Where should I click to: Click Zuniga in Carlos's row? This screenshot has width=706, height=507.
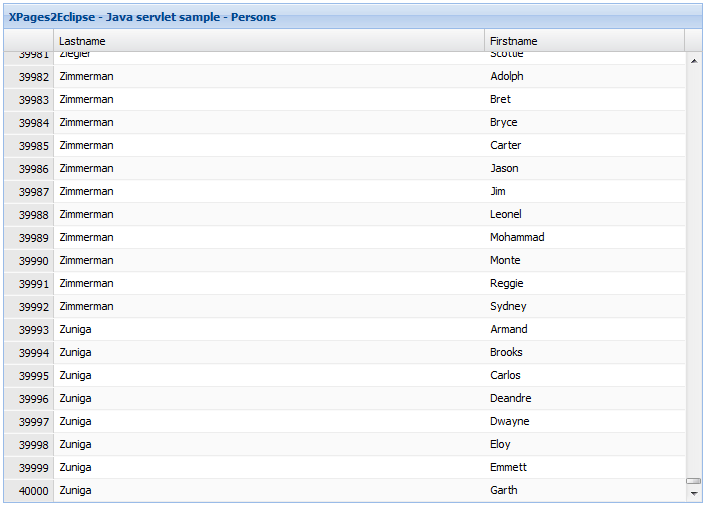pos(75,376)
